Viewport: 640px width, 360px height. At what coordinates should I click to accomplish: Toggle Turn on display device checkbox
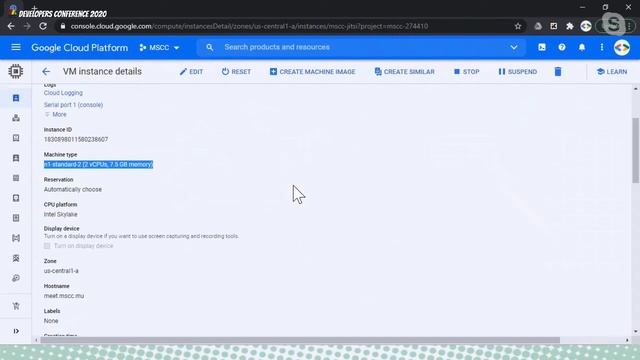click(47, 246)
